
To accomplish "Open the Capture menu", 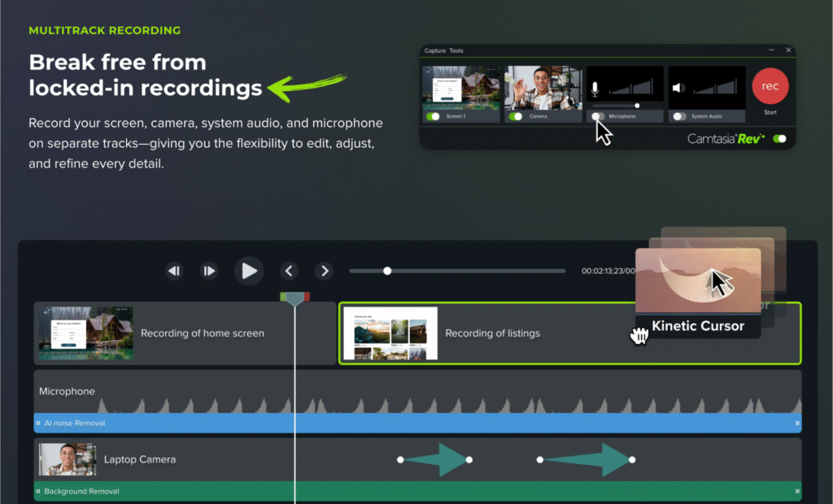I will [x=435, y=50].
